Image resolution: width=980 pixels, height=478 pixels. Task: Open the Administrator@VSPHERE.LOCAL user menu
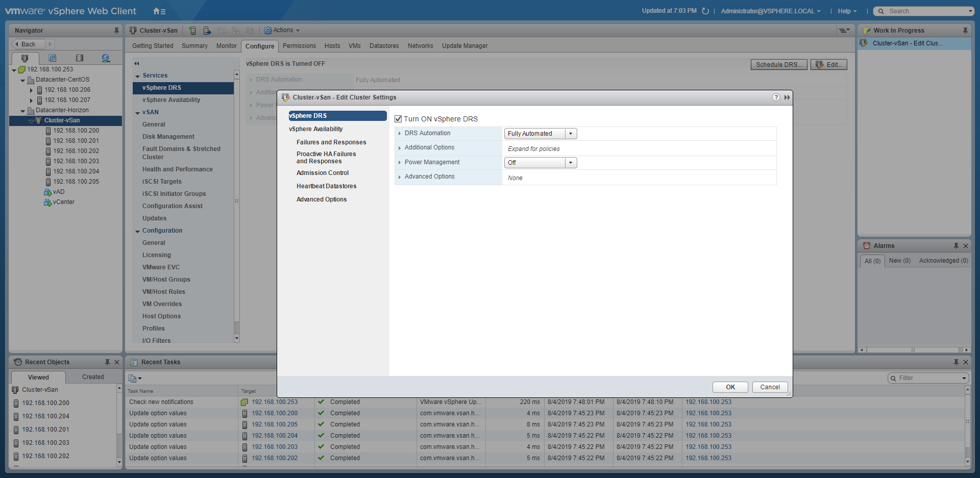point(770,11)
